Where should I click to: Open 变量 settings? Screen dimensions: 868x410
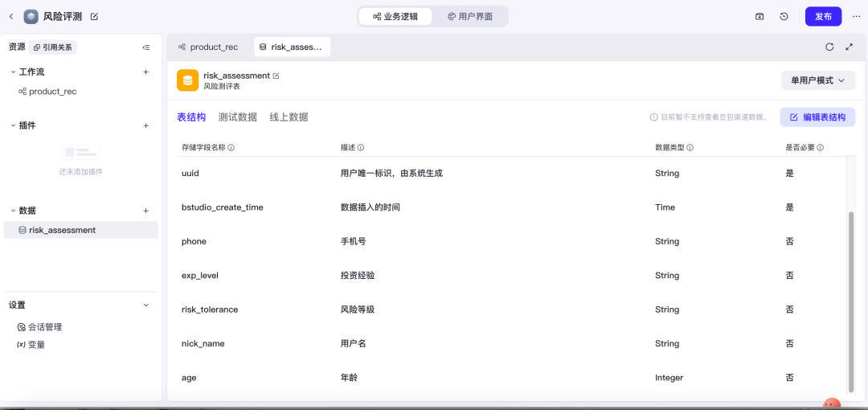click(31, 345)
